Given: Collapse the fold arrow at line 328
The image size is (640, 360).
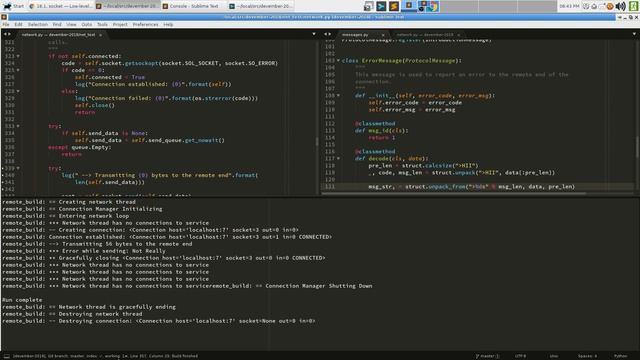Looking at the screenshot, I should point(18,91).
